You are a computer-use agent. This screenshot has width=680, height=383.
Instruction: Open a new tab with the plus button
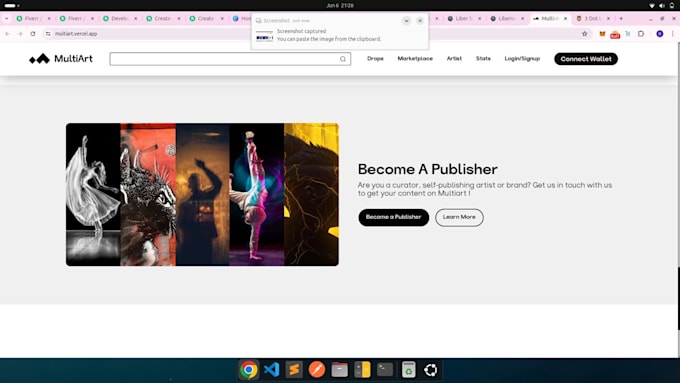[621, 19]
